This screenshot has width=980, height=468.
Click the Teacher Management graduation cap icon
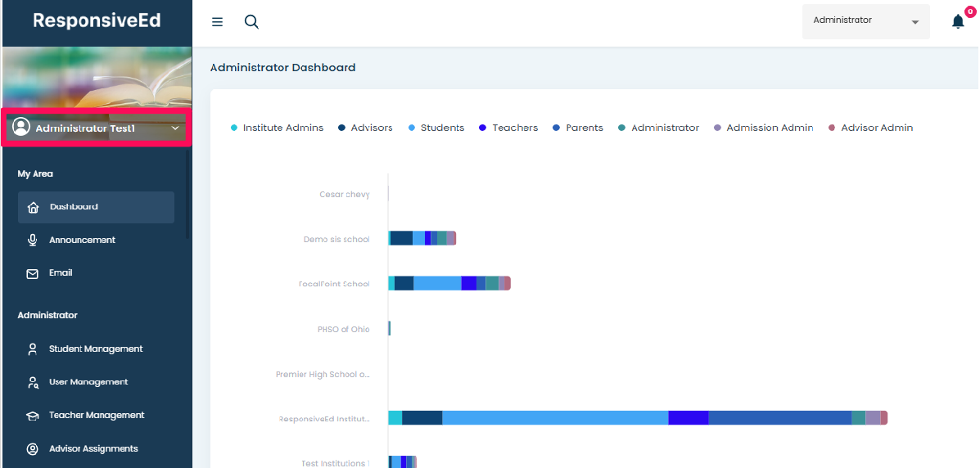33,416
